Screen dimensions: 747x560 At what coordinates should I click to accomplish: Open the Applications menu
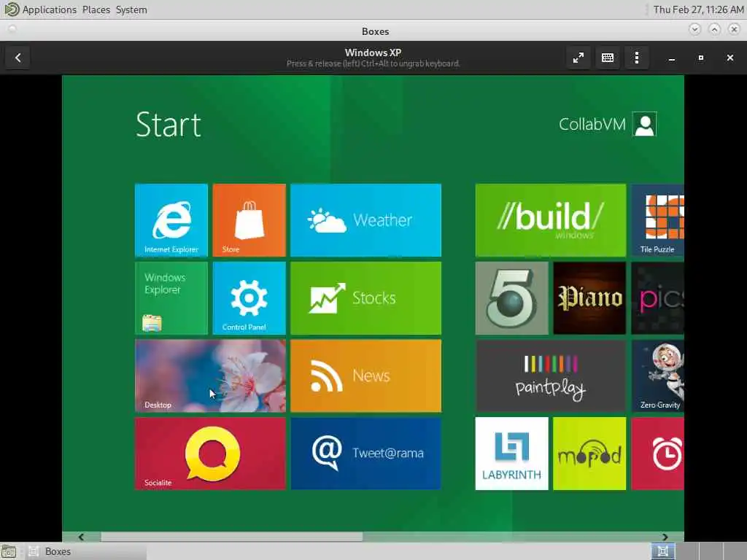(49, 9)
